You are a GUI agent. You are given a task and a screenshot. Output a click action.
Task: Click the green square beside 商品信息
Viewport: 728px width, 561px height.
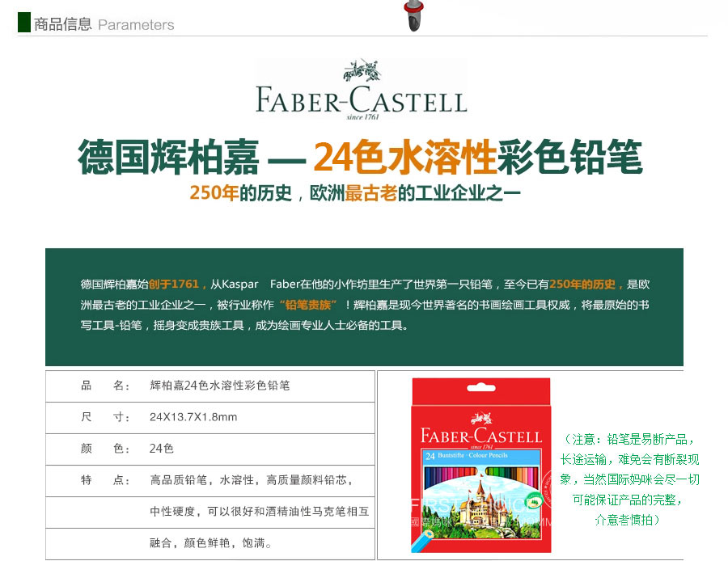[24, 23]
